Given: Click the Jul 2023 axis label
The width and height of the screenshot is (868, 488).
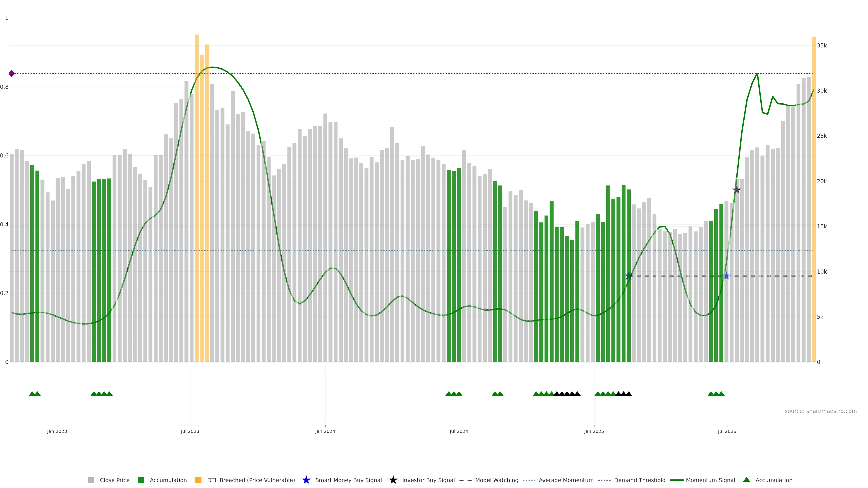Looking at the screenshot, I should coord(190,432).
